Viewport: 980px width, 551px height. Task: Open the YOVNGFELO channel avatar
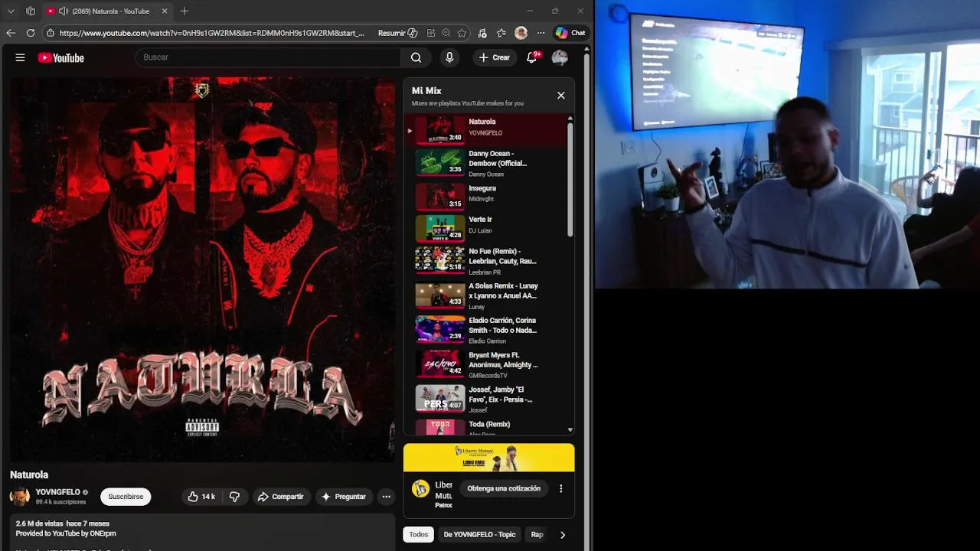coord(20,497)
